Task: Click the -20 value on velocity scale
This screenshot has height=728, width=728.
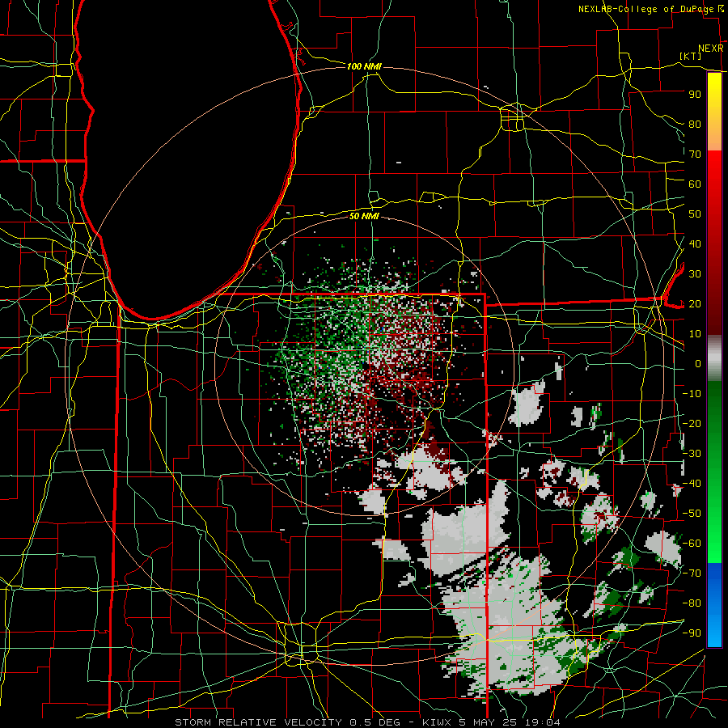Action: tap(692, 423)
